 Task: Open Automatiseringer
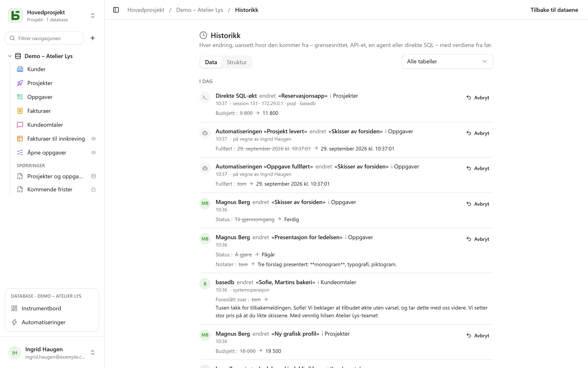[43, 322]
